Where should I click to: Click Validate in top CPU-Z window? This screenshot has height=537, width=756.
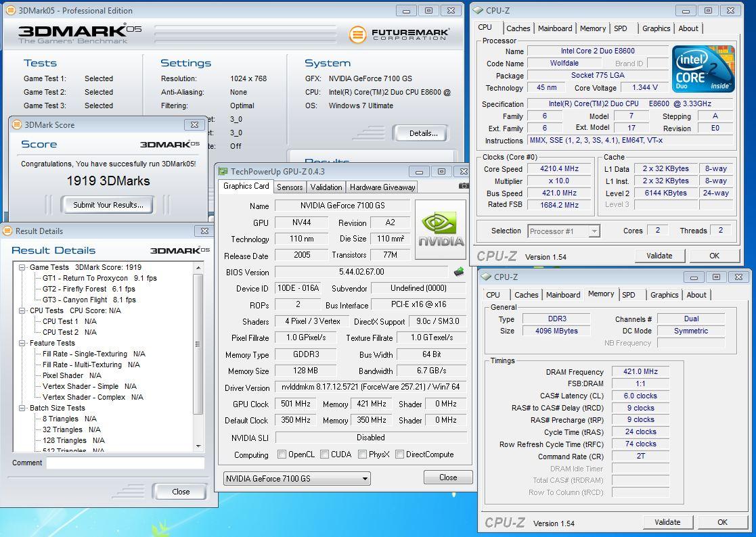[x=659, y=256]
